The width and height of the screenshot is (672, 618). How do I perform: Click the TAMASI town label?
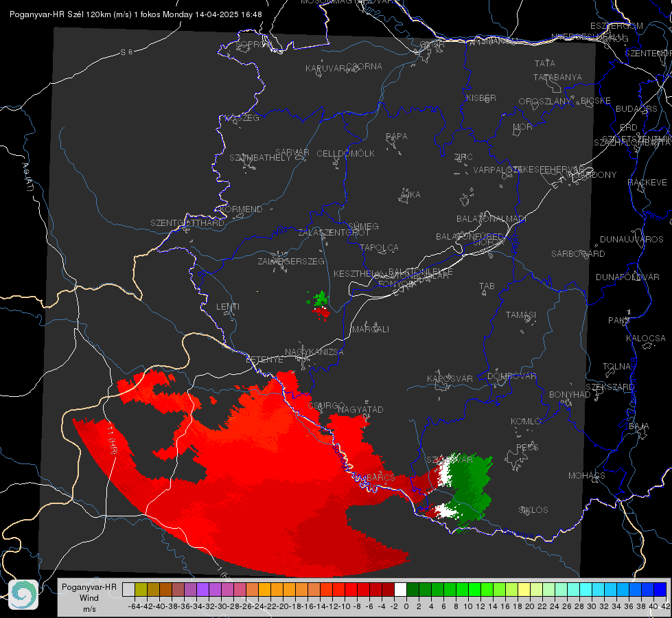click(521, 315)
